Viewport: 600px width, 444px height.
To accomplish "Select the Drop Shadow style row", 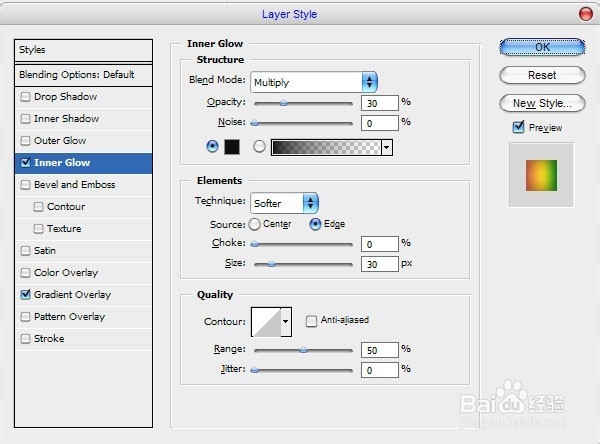I will click(x=83, y=96).
